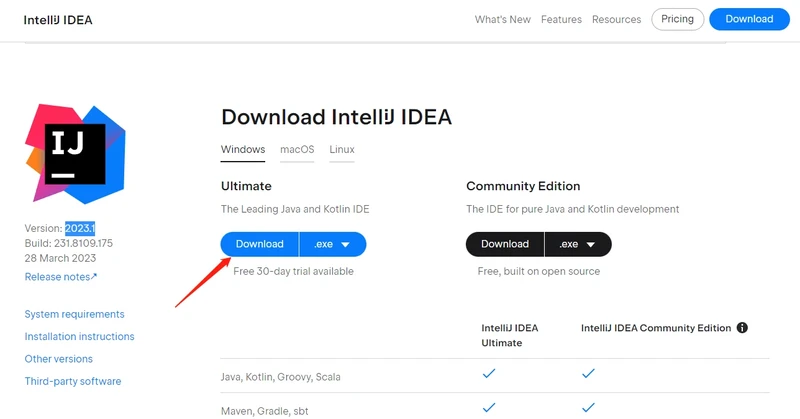Click the Community checkmark for Java, Kotlin row
This screenshot has height=419, width=800.
click(588, 374)
